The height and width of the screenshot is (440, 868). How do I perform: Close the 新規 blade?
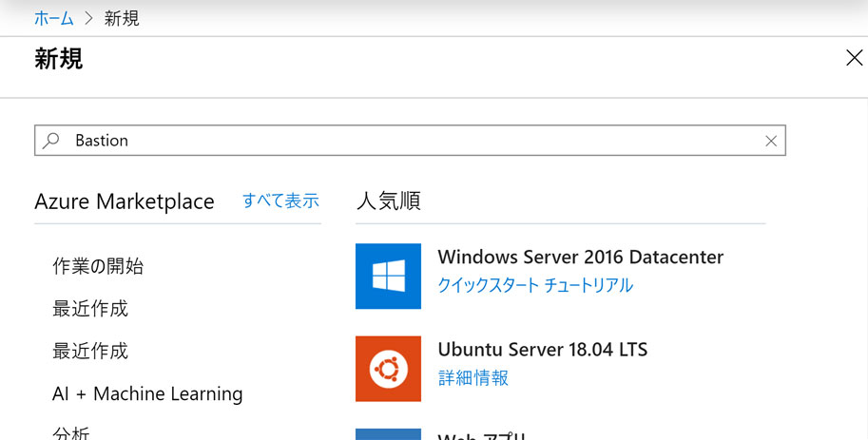854,58
